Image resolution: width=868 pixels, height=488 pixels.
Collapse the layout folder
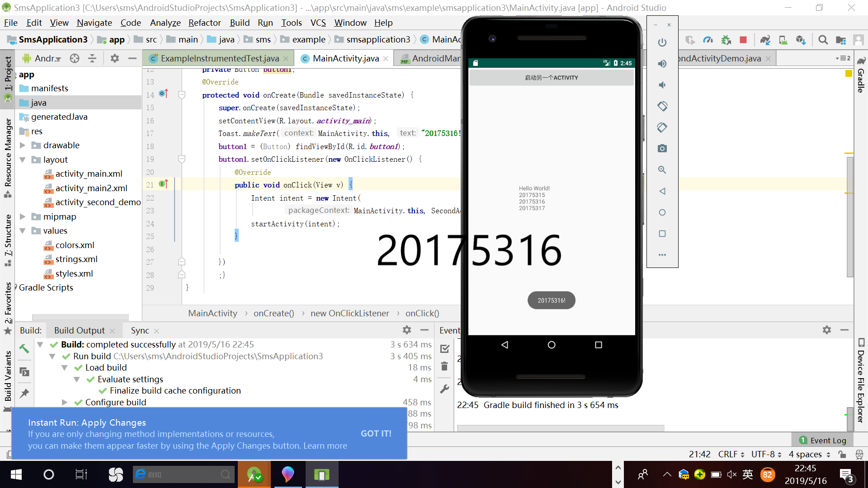point(22,160)
